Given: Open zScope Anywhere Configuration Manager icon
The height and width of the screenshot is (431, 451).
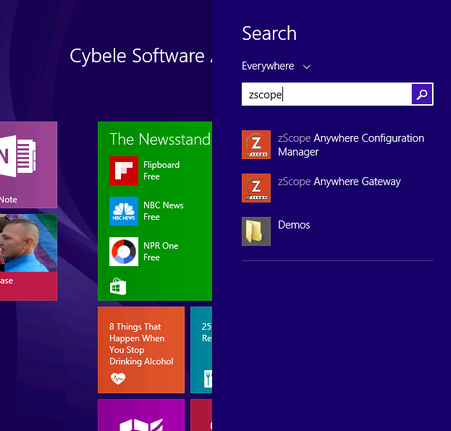Looking at the screenshot, I should [256, 144].
